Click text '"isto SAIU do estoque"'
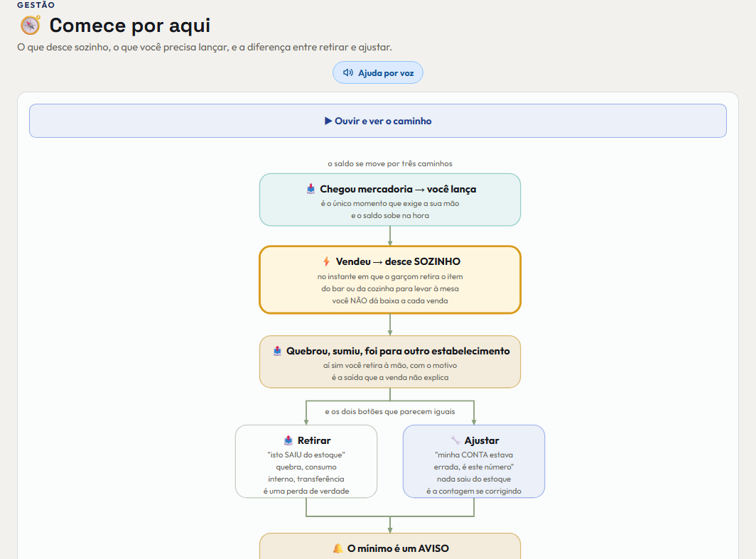The width and height of the screenshot is (756, 559). pyautogui.click(x=306, y=455)
